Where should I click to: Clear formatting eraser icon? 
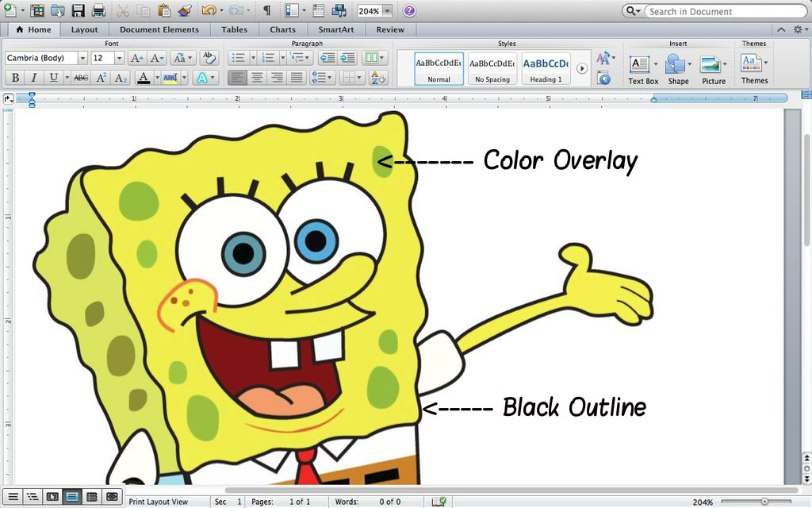tap(209, 57)
